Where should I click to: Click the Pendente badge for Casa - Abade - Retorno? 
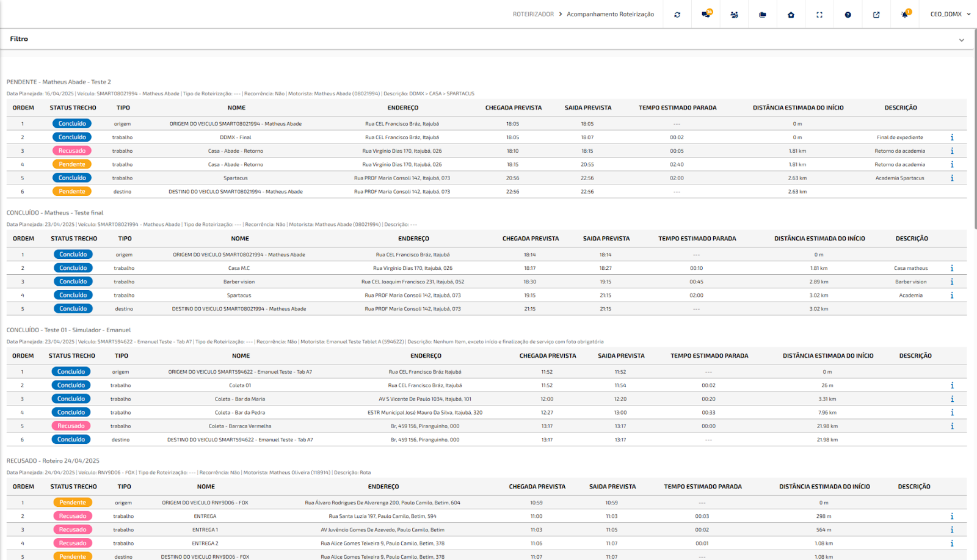(x=72, y=164)
